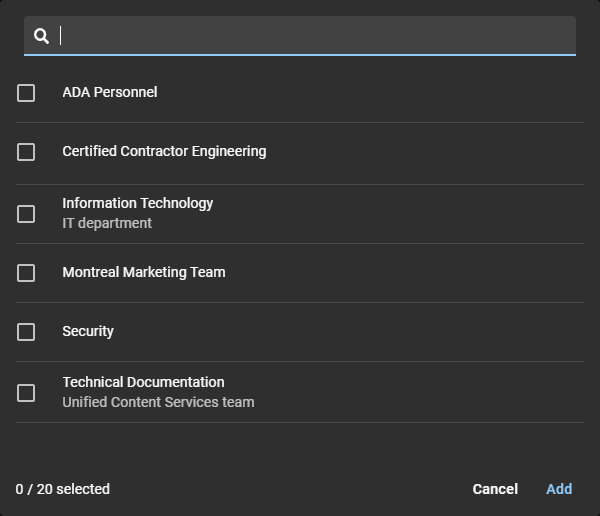Click the Montreal Marketing Team label
The image size is (600, 516).
tap(143, 272)
